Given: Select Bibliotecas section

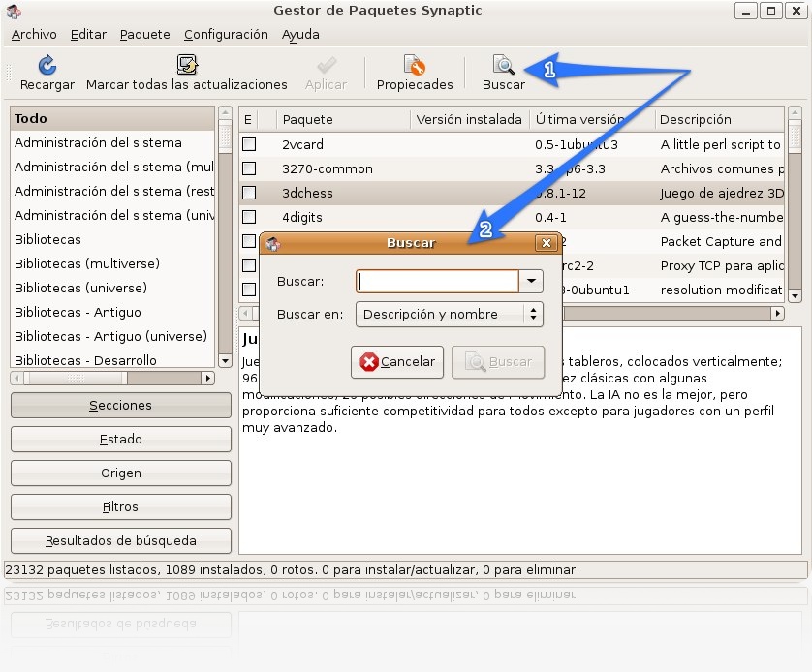Looking at the screenshot, I should (x=111, y=239).
